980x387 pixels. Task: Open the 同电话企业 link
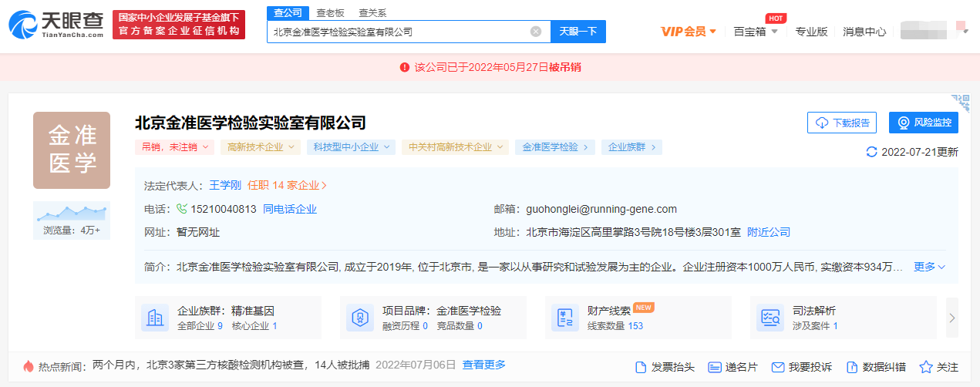pos(290,209)
